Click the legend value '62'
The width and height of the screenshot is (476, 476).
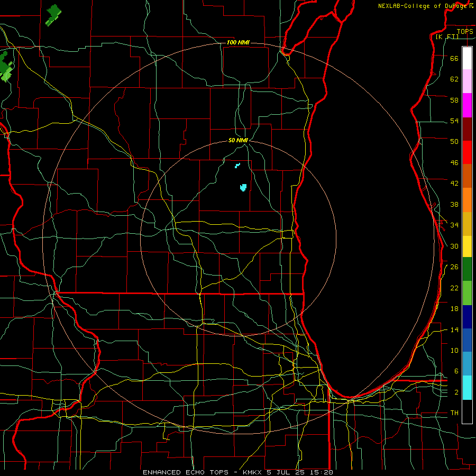[x=454, y=79]
